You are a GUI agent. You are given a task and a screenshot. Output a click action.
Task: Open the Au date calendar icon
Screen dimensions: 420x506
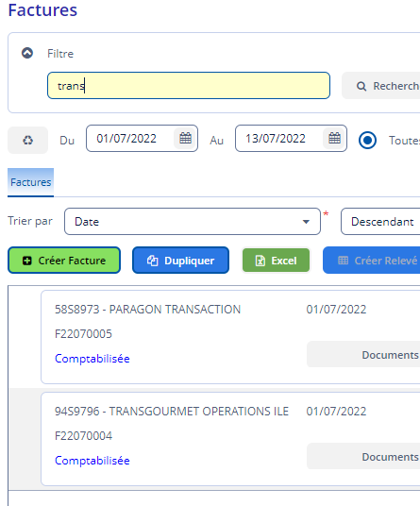pyautogui.click(x=334, y=138)
